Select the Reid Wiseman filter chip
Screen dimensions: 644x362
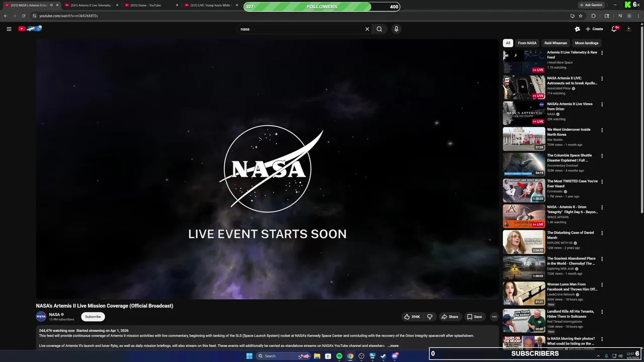point(555,43)
